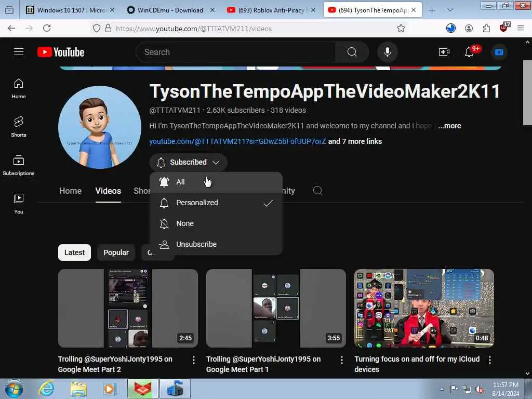Open the channel youtube.com/@TTTATVM211 link

237,141
